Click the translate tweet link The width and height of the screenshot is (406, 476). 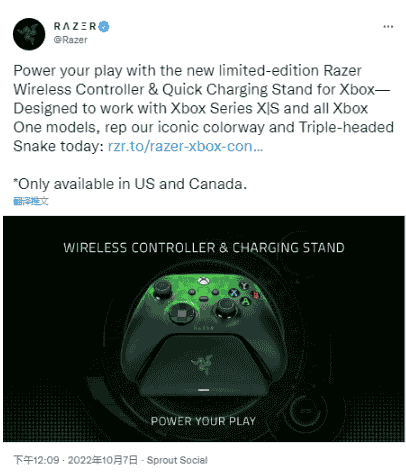[x=31, y=201]
